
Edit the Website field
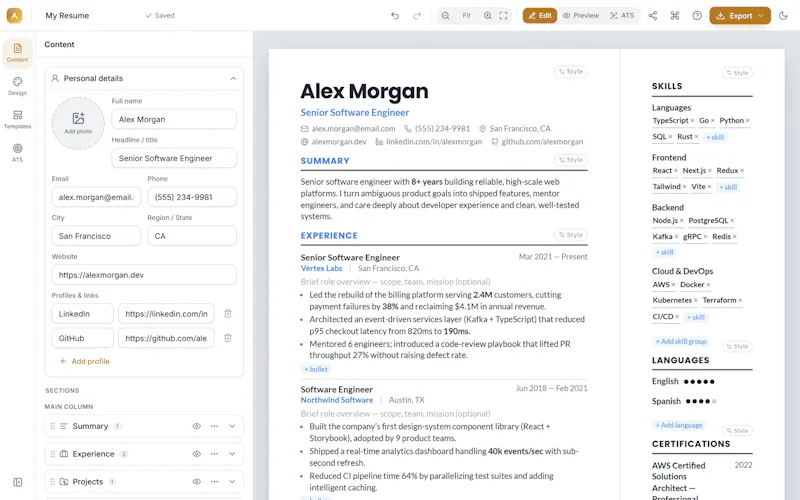click(144, 275)
